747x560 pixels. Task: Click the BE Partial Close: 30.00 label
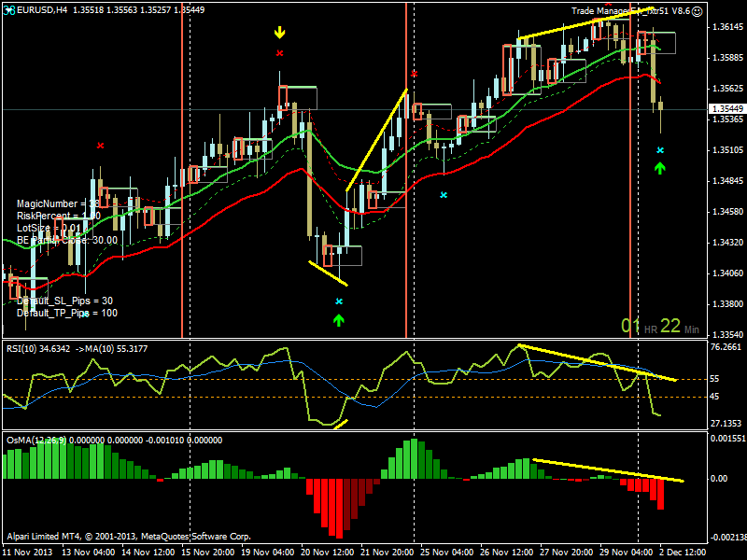tap(67, 241)
